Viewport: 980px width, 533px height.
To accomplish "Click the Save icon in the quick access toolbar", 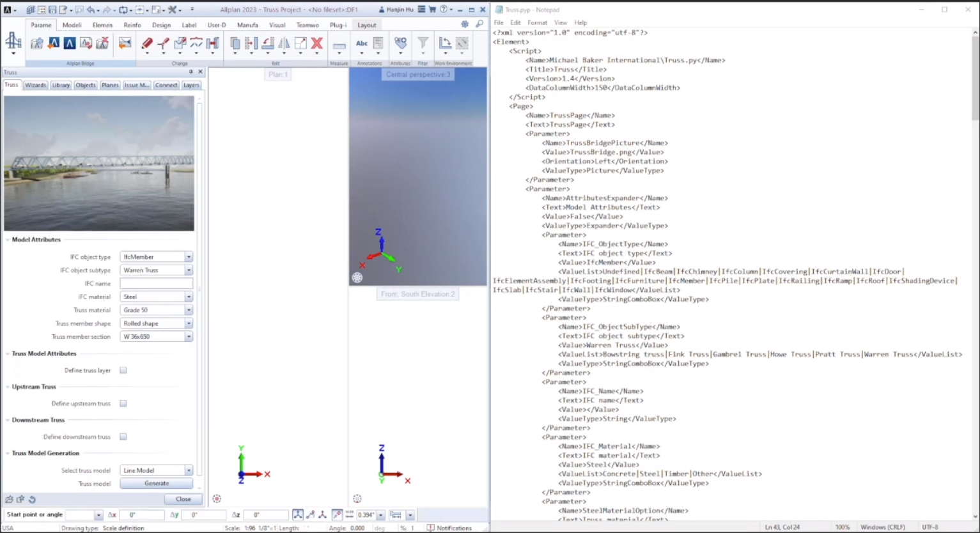I will (52, 10).
